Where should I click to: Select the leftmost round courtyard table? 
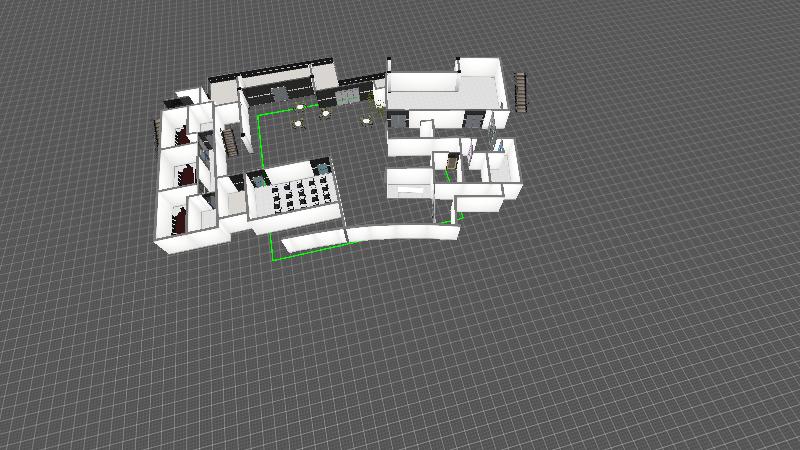pos(297,124)
